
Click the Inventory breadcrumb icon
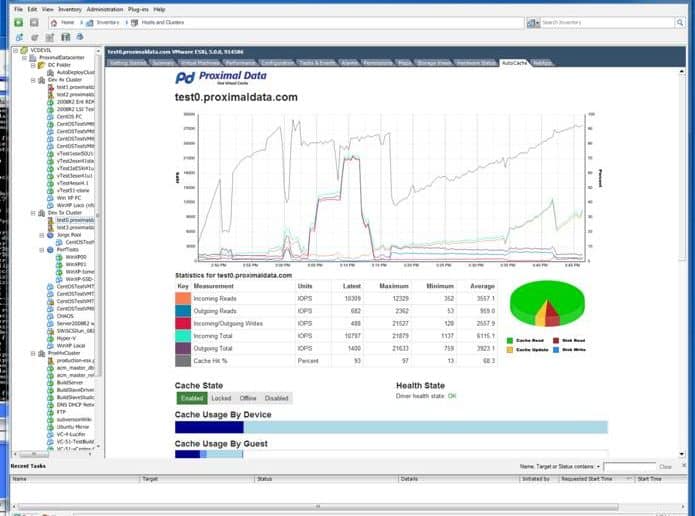click(90, 23)
